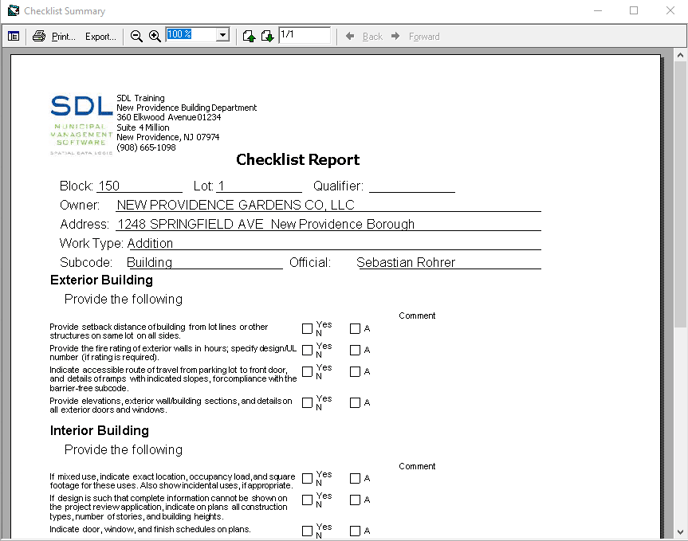Check A for fire rating item
The height and width of the screenshot is (541, 688).
(x=355, y=350)
